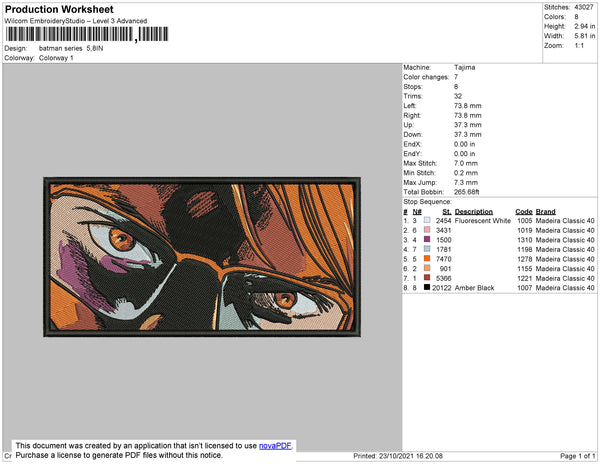Click the Min Stitch value '0.2 mm'
Viewport: 600px width, 464px height.
click(466, 173)
